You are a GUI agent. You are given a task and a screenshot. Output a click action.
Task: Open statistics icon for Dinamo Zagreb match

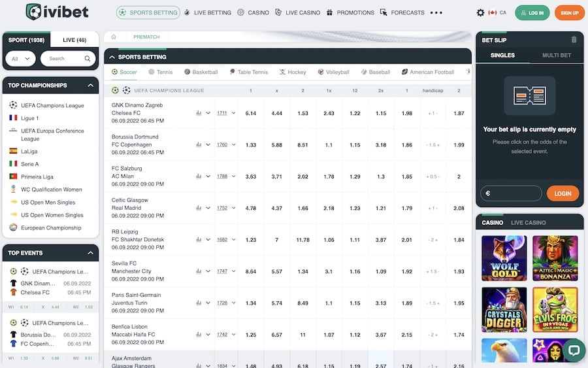pyautogui.click(x=199, y=113)
